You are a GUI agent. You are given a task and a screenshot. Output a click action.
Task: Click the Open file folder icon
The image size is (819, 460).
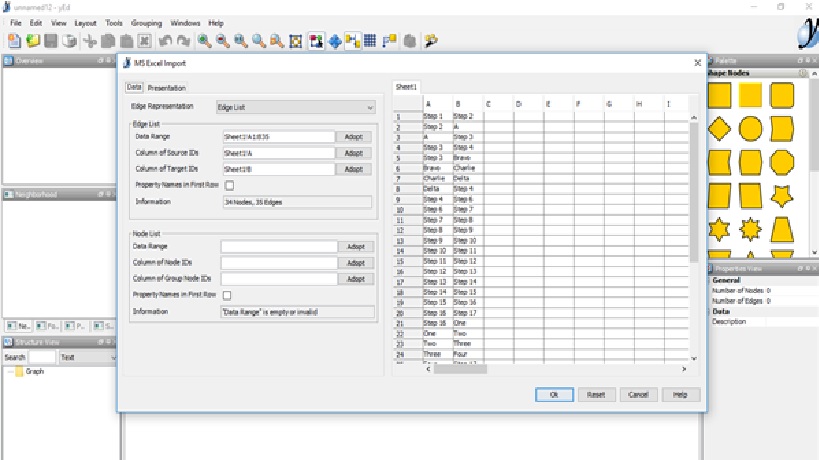coord(33,41)
